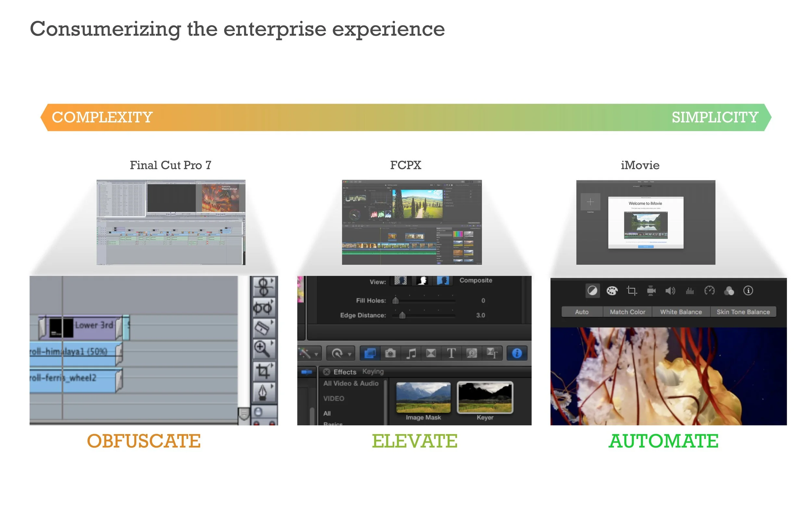Open iMovie video stabilization camera icon
812x527 pixels.
click(x=651, y=291)
